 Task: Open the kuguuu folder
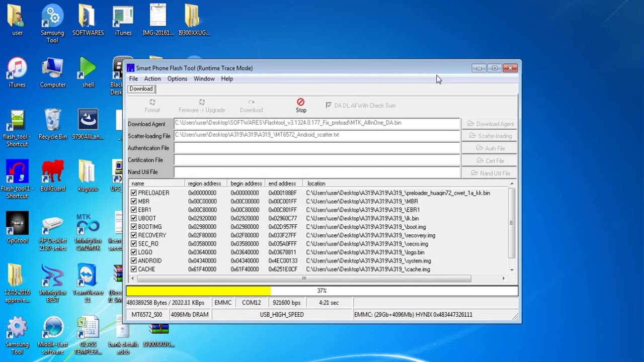[x=88, y=172]
